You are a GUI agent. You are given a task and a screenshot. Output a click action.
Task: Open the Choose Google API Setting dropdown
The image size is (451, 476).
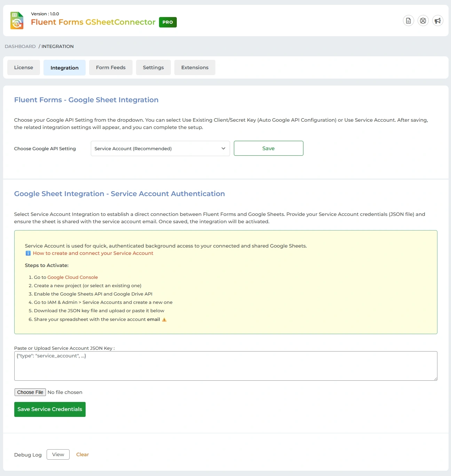click(x=160, y=148)
